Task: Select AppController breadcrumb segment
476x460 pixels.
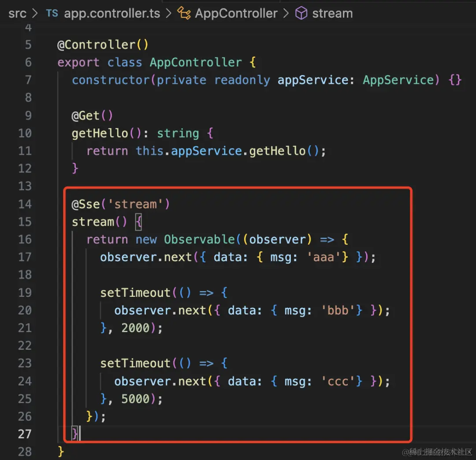Action: coord(236,13)
